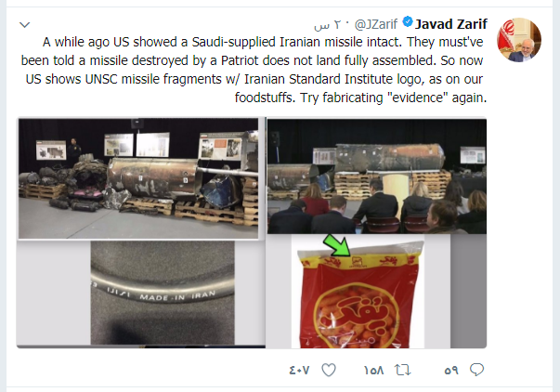Viewport: 560px width, 392px height.
Task: Click the blue verified badge
Action: tap(408, 21)
